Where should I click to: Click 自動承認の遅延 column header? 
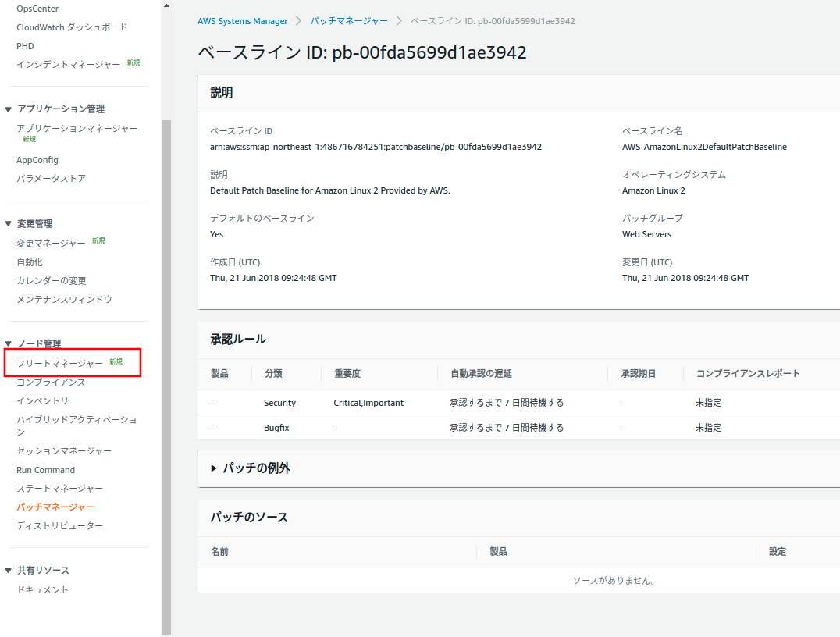tap(481, 373)
